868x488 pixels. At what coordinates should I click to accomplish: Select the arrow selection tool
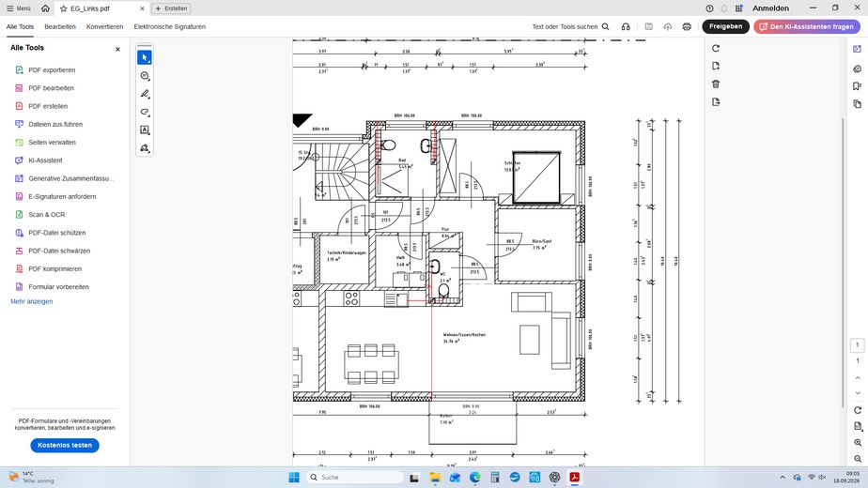145,57
